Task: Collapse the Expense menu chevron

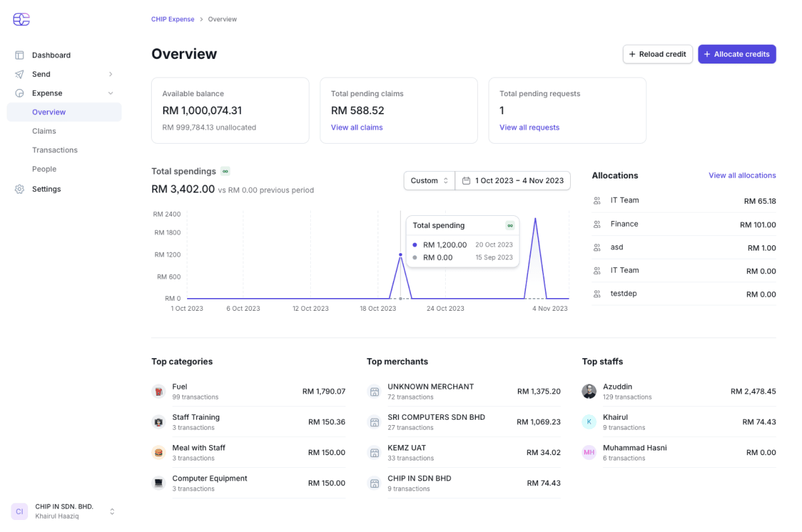Action: (x=111, y=93)
